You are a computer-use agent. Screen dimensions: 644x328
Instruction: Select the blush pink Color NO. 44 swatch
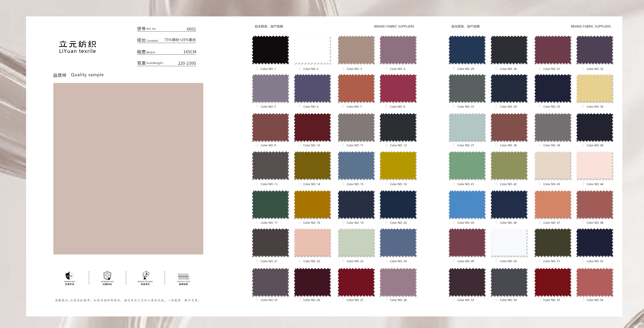tap(595, 166)
